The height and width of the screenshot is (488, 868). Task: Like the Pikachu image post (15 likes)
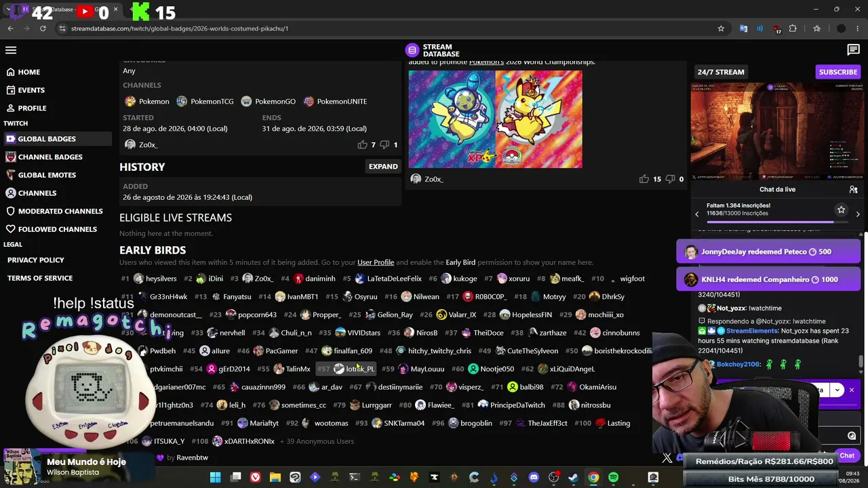click(644, 179)
